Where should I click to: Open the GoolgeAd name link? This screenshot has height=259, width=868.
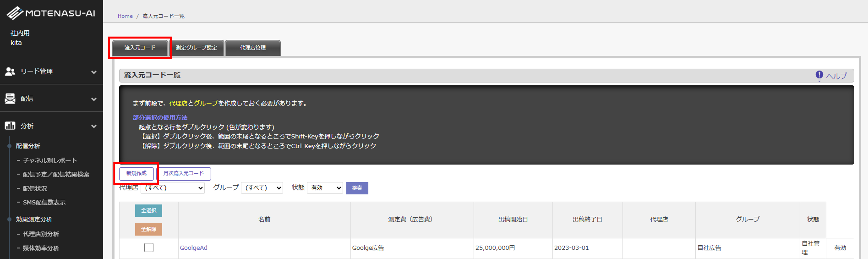click(x=193, y=248)
